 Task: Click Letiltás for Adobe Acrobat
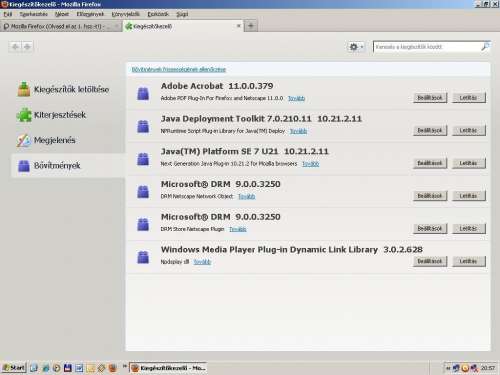coord(468,98)
